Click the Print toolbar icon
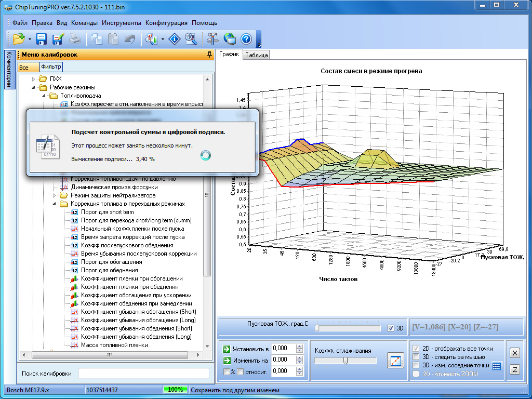This screenshot has height=399, width=532. point(75,38)
